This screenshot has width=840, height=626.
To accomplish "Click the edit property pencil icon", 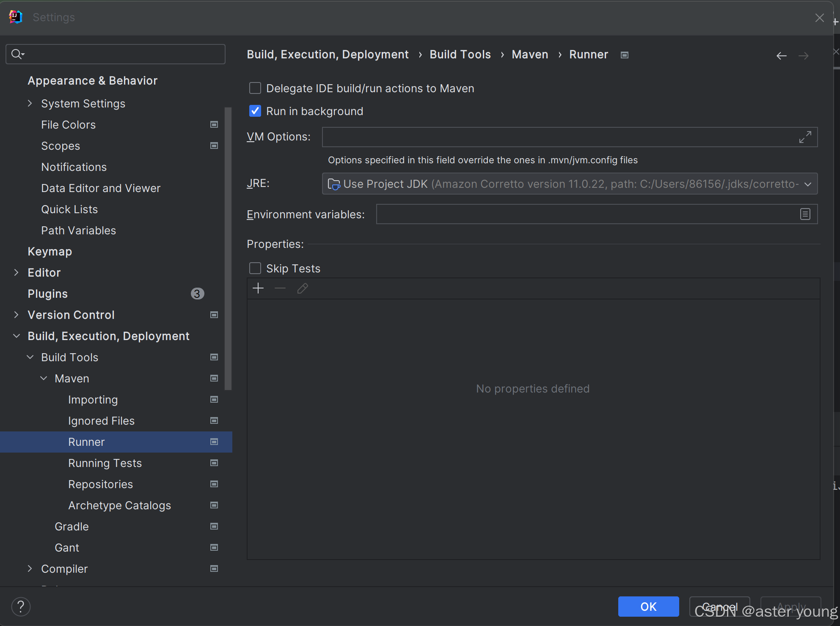I will point(302,288).
